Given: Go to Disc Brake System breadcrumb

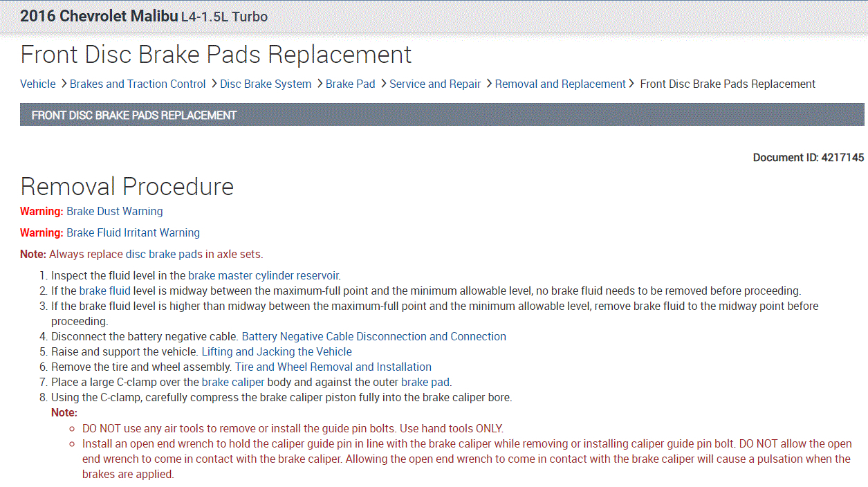Looking at the screenshot, I should [266, 84].
